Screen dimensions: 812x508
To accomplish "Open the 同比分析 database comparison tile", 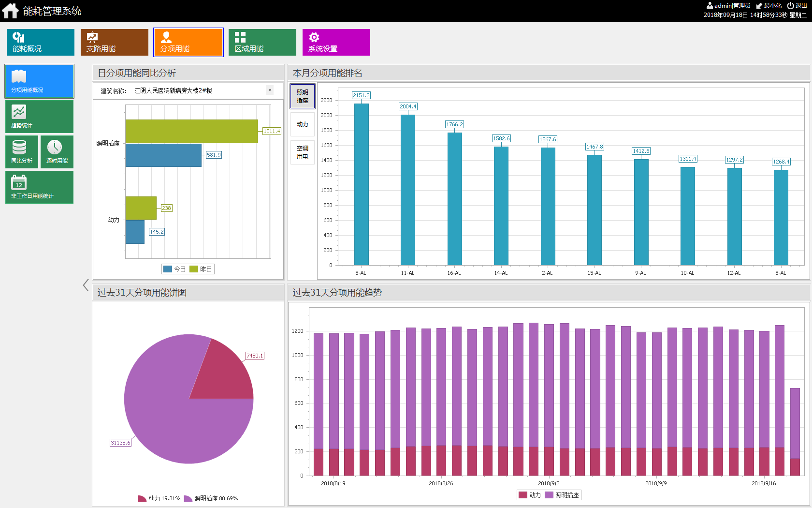I will (22, 151).
